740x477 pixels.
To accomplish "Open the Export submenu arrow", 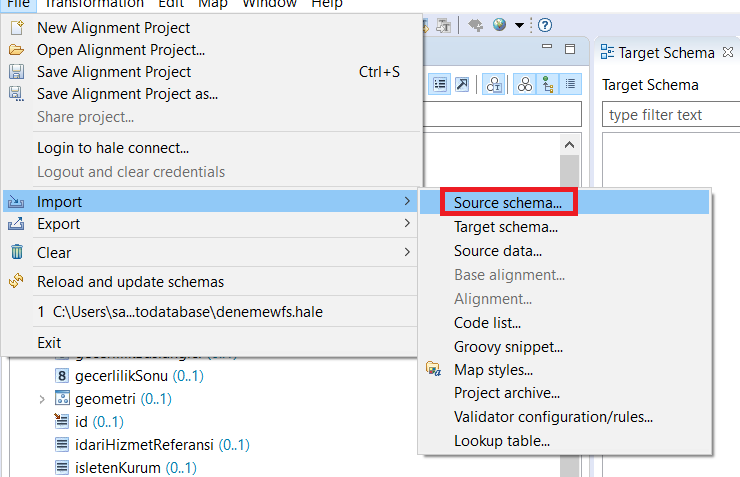I will 407,223.
